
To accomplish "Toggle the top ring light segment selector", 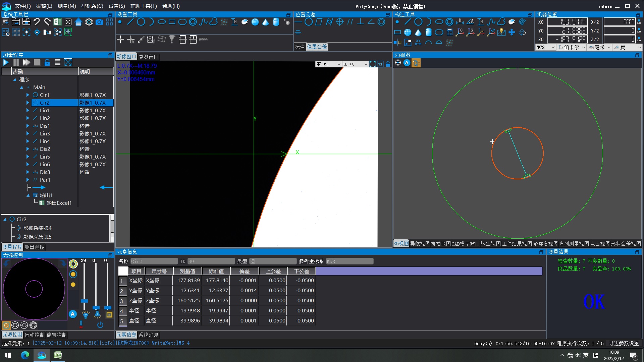I will tap(73, 264).
